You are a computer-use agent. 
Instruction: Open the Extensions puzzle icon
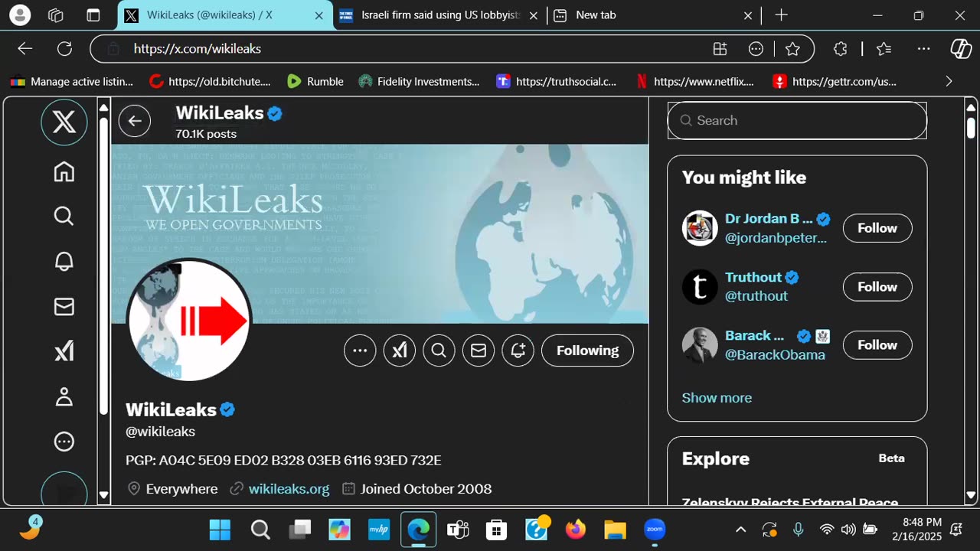841,49
